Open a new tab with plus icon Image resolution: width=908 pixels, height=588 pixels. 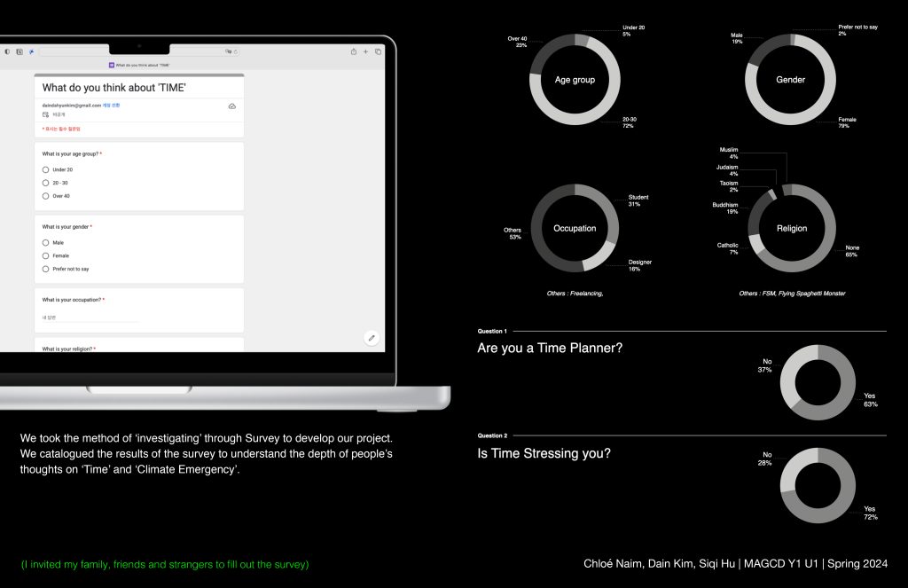365,51
